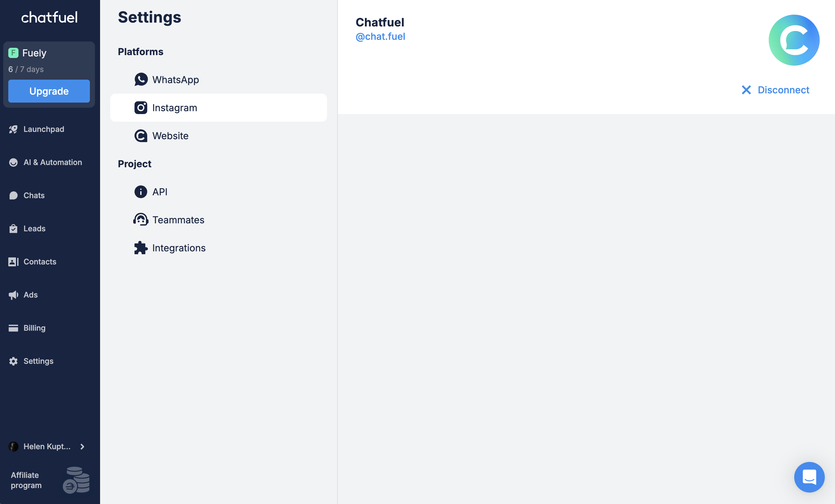This screenshot has width=835, height=504.
Task: Expand the Helen Kupt... account menu
Action: [x=47, y=446]
